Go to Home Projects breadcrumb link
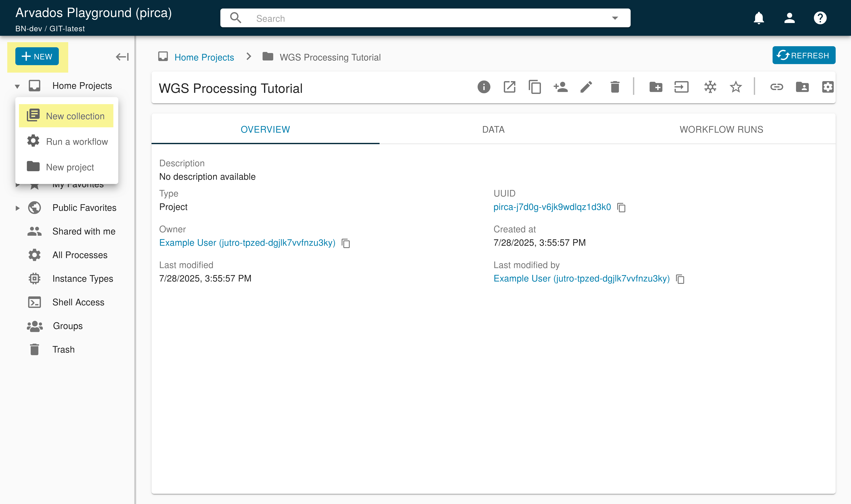Image resolution: width=851 pixels, height=504 pixels. [x=204, y=57]
